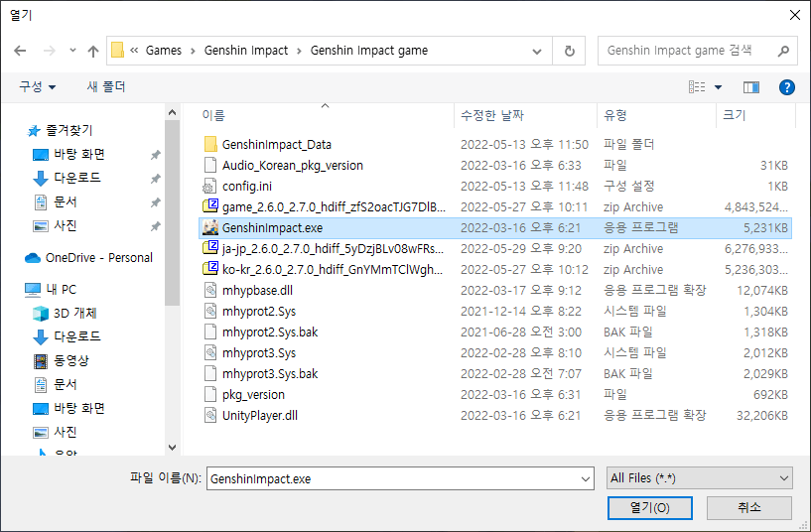Image resolution: width=811 pixels, height=532 pixels.
Task: Sort by 크기 column header
Action: (x=734, y=115)
